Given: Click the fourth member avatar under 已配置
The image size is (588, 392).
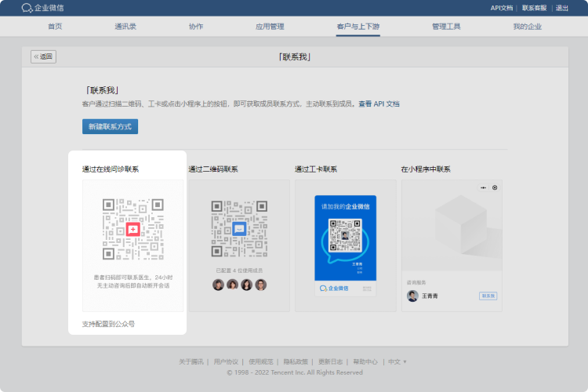Looking at the screenshot, I should coord(260,285).
